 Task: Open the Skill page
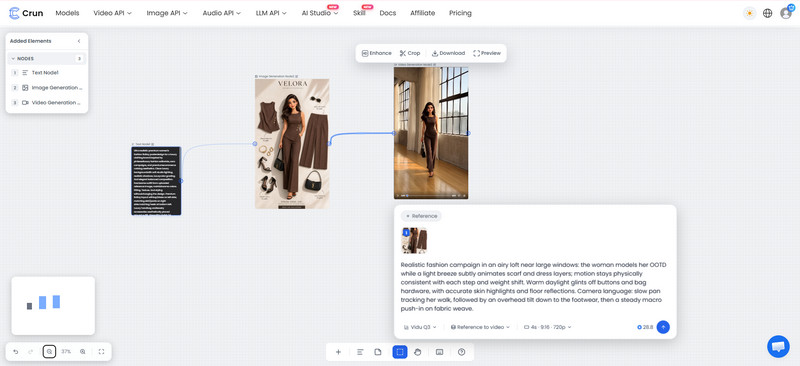359,13
